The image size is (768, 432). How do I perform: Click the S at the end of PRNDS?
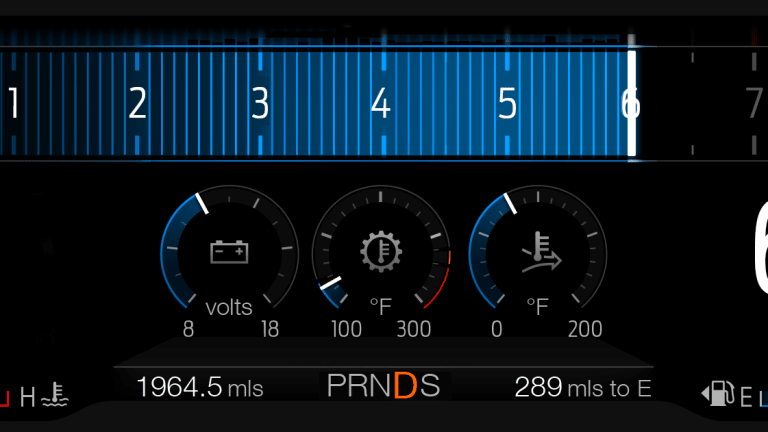430,385
